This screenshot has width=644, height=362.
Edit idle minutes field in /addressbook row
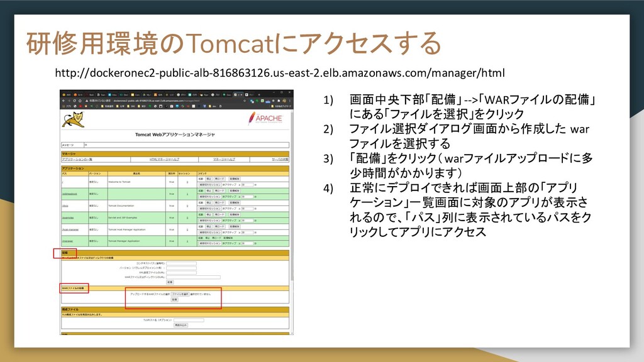[x=247, y=197]
